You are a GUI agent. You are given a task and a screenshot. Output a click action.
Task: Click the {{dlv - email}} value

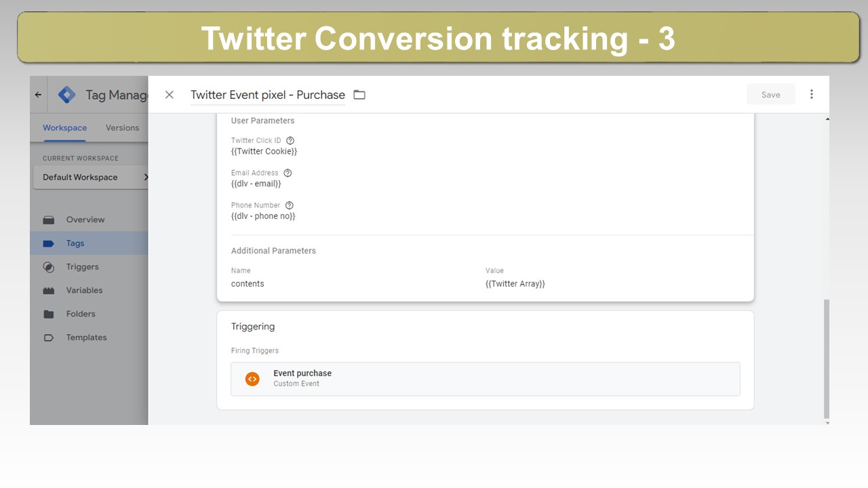256,184
